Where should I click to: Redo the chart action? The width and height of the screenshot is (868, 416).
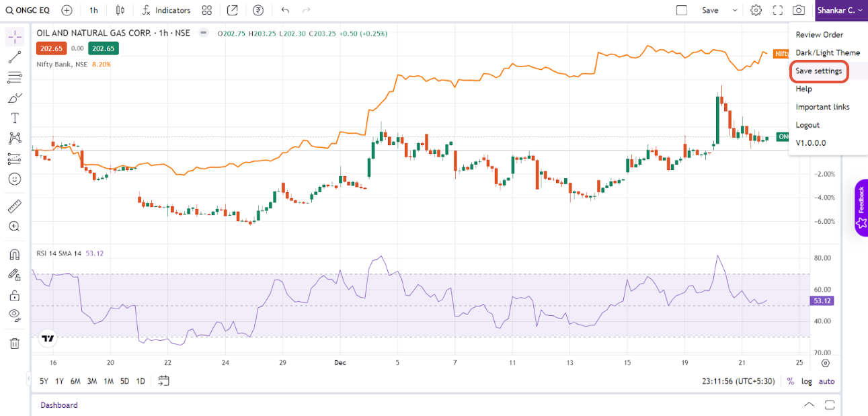pyautogui.click(x=307, y=10)
